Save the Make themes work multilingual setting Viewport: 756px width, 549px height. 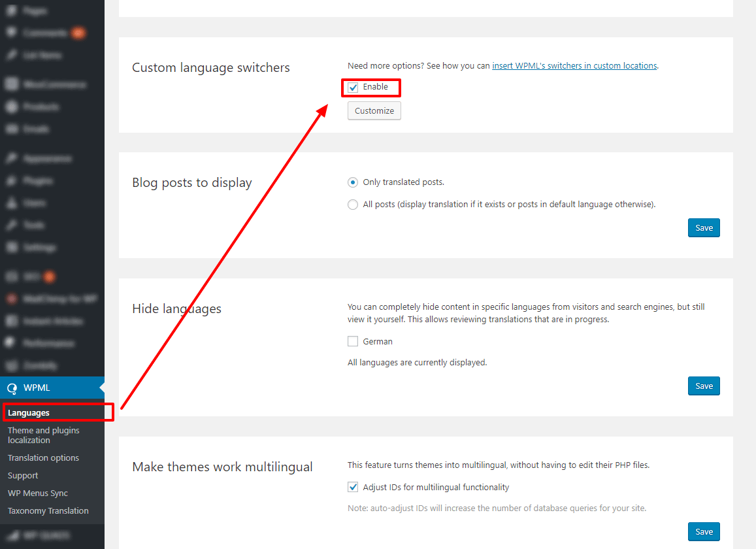(x=704, y=531)
